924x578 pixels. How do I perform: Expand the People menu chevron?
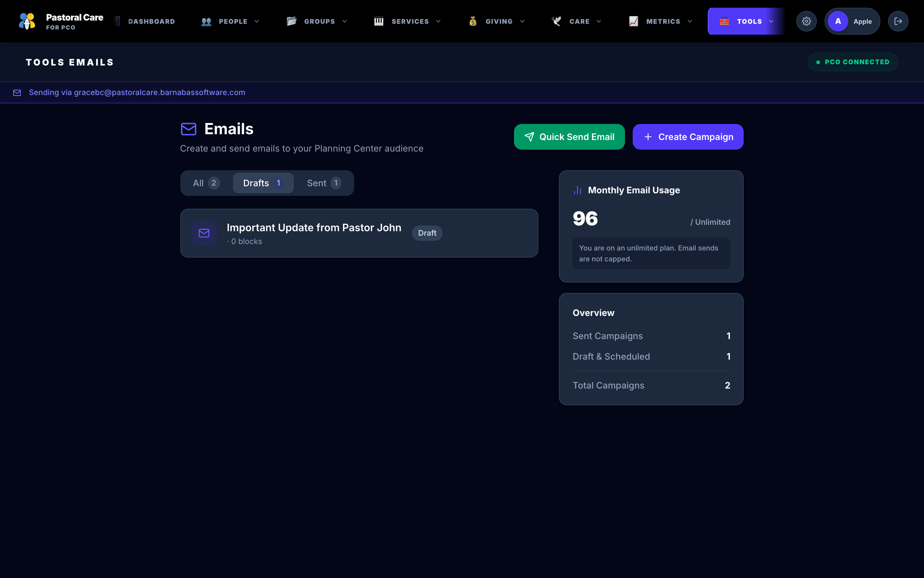257,22
